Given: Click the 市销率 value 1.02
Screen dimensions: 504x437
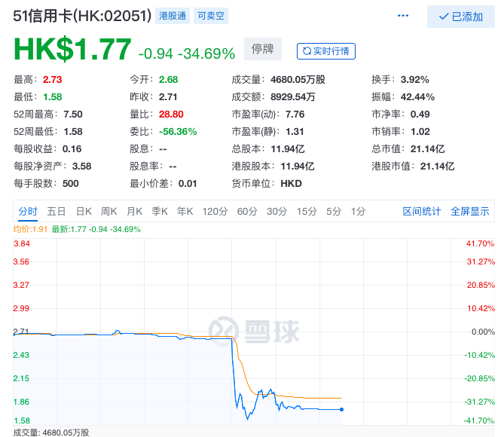Looking at the screenshot, I should coord(420,132).
